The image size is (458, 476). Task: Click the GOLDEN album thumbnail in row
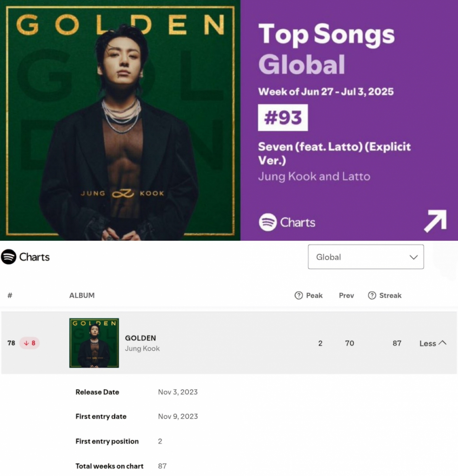point(94,343)
